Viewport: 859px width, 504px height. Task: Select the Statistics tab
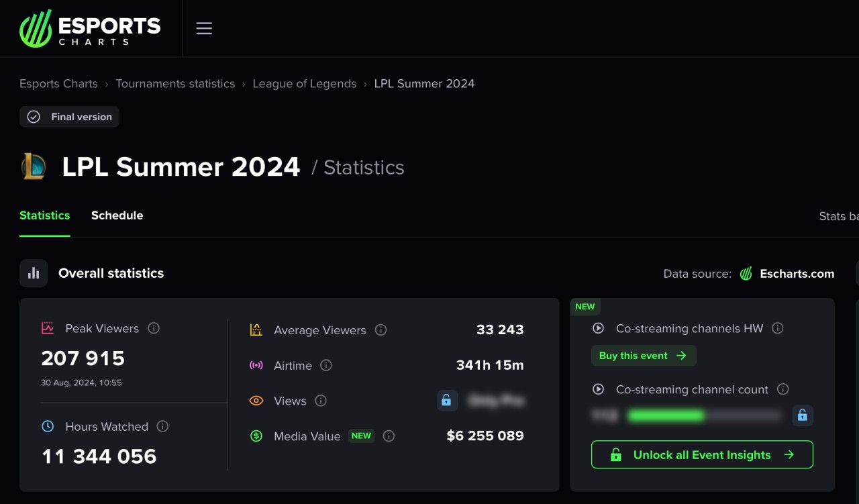click(x=45, y=215)
